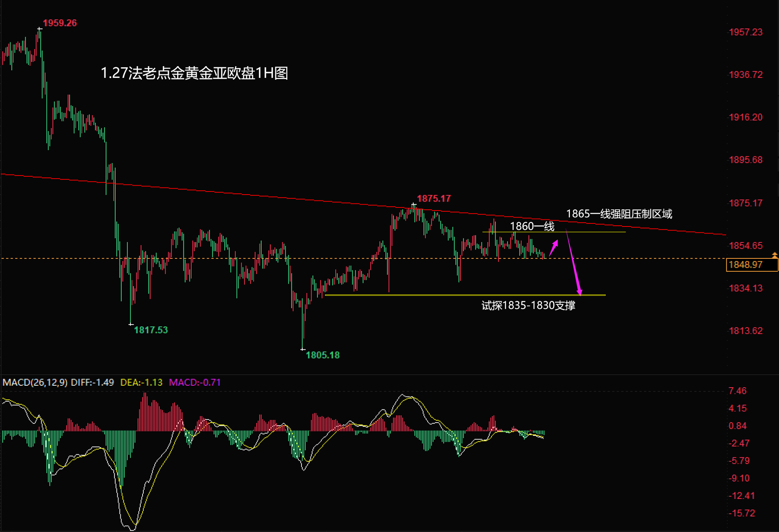Click the 1957.23 price axis label
Screen dimensions: 779x532
coord(746,32)
